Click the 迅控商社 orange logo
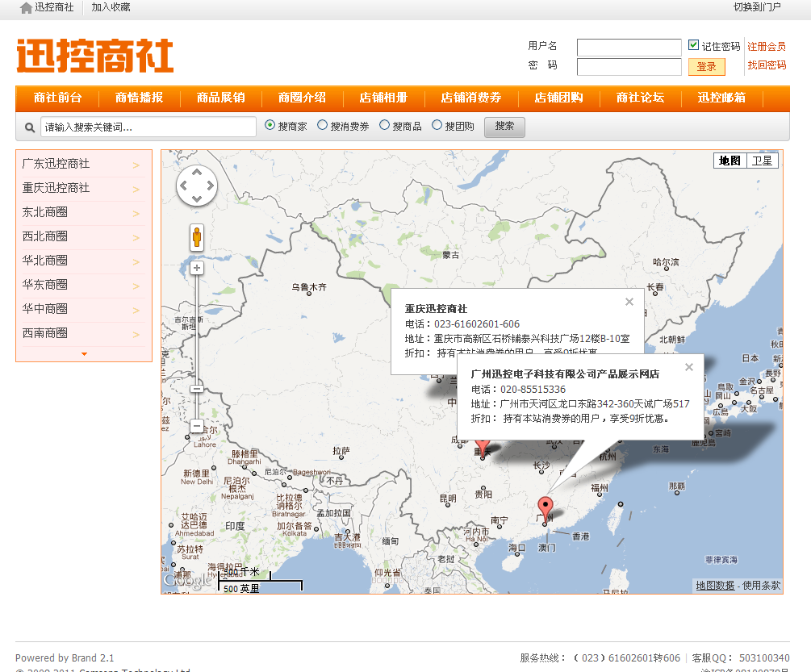 [x=95, y=56]
